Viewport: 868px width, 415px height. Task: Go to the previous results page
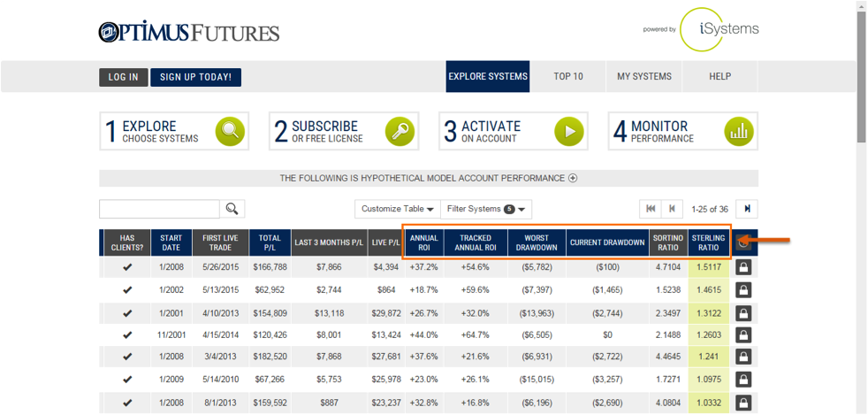(673, 209)
